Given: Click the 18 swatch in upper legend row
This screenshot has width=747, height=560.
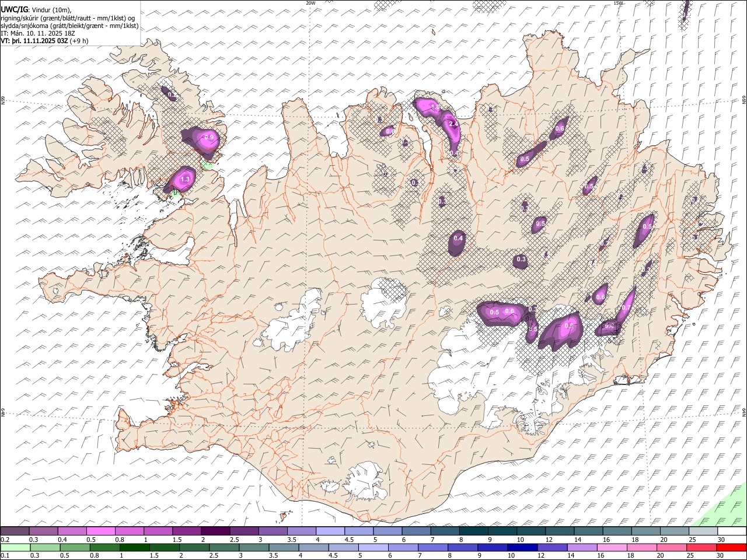Looking at the screenshot, I should click(x=646, y=531).
